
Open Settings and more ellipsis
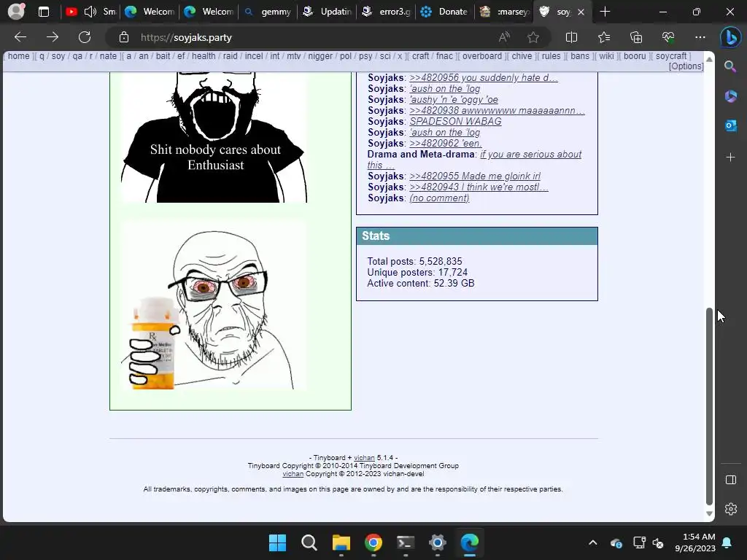click(700, 37)
